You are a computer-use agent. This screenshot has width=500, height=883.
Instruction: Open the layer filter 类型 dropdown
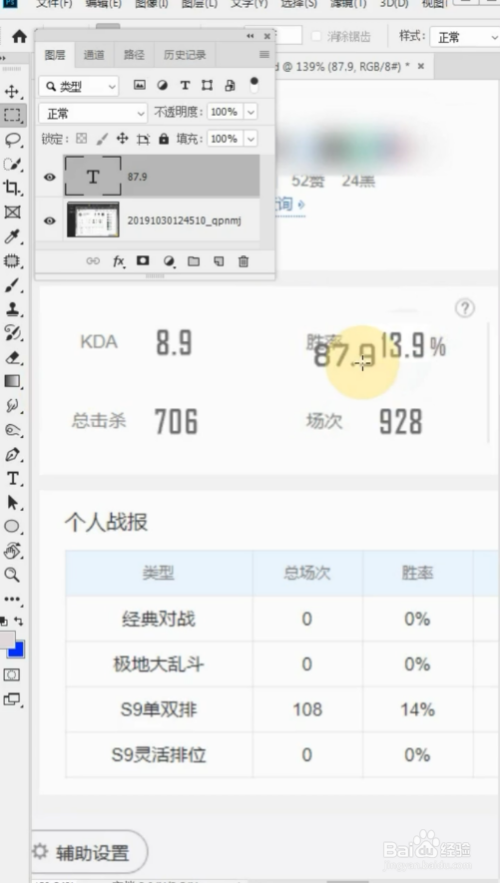point(79,86)
